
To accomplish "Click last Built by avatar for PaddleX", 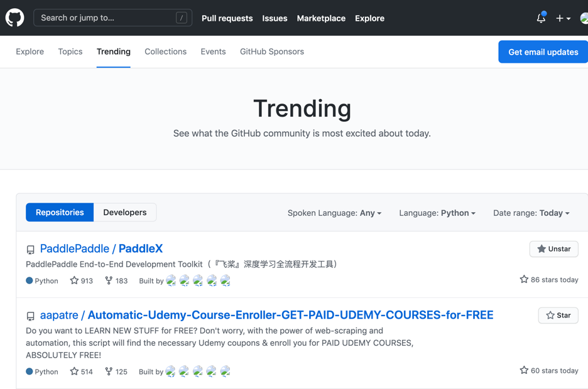I will coord(225,280).
